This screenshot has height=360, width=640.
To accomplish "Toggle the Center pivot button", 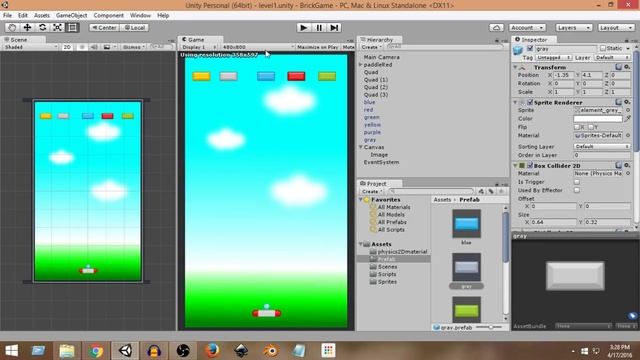I will pyautogui.click(x=104, y=27).
